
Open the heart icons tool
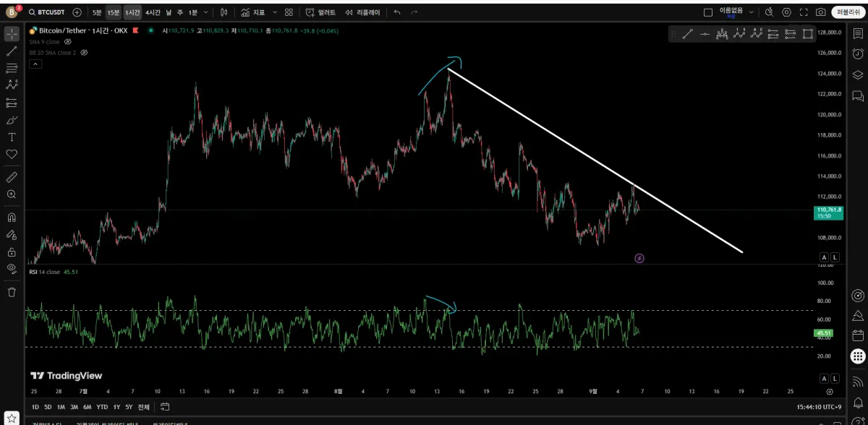click(x=12, y=154)
